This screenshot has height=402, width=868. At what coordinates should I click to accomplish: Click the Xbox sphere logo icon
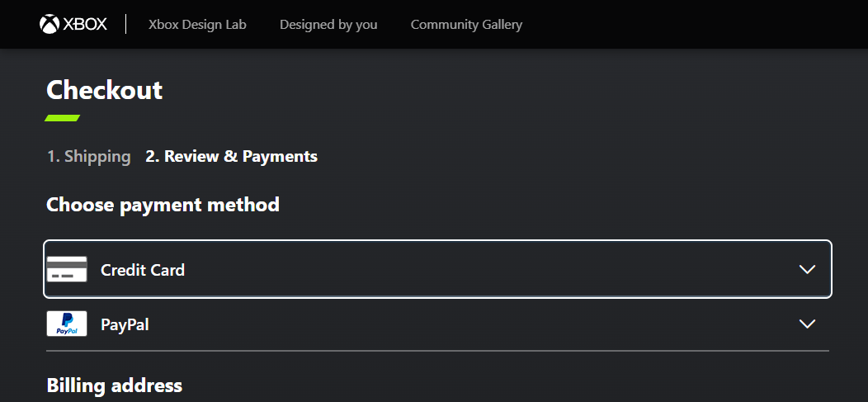[50, 25]
